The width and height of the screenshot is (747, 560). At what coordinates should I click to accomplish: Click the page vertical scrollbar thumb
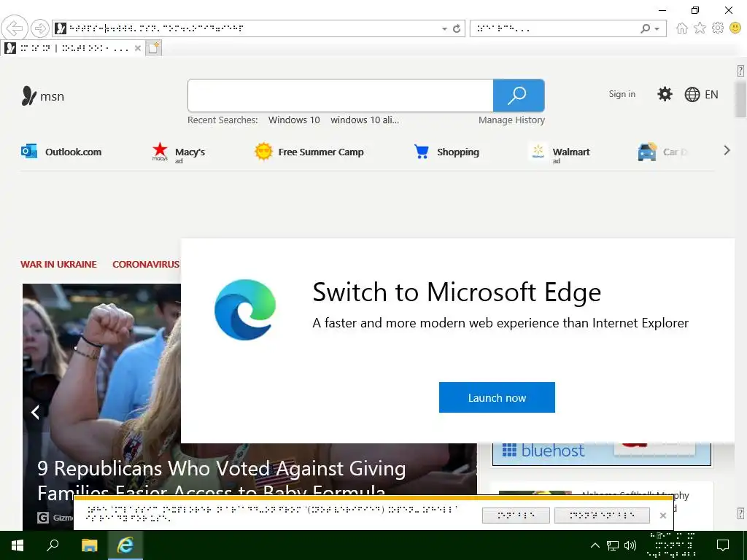tap(740, 98)
